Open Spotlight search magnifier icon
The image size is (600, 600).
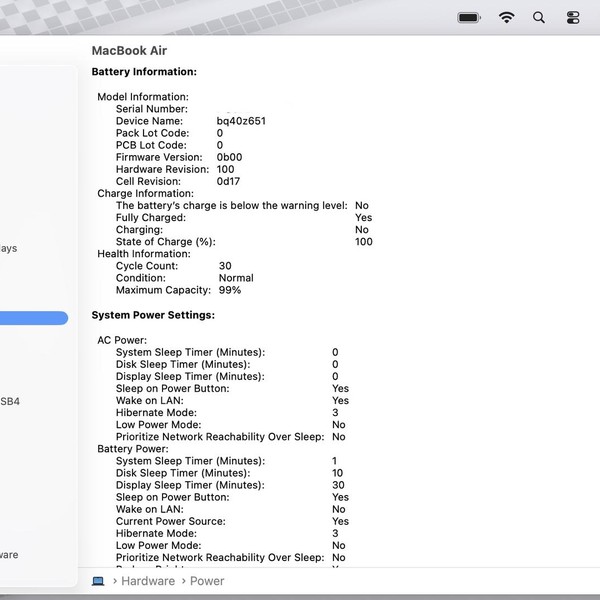pos(539,18)
